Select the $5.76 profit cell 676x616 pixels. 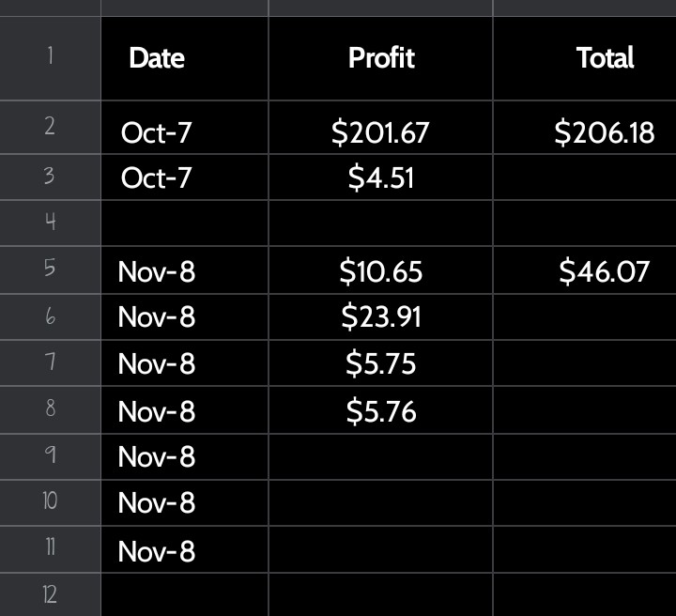(x=380, y=410)
